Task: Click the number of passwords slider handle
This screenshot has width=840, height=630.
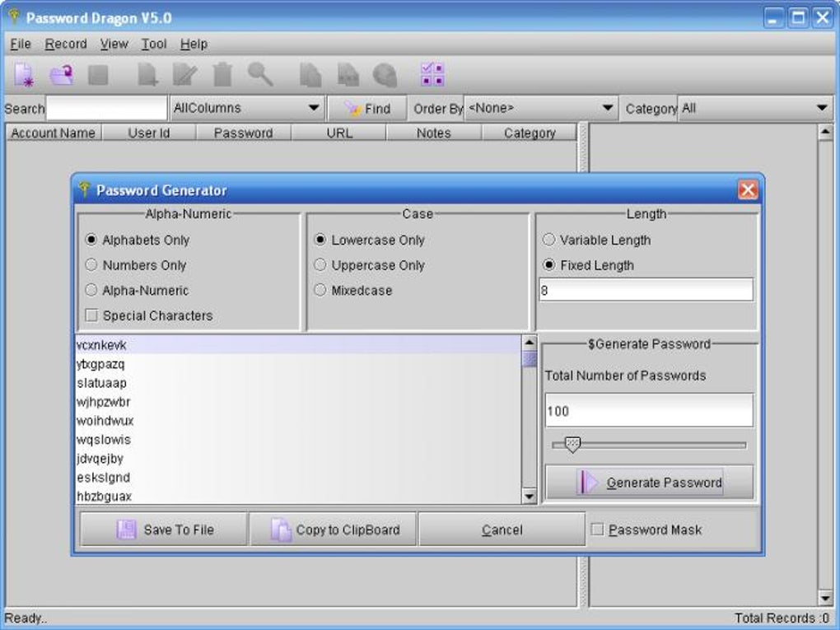Action: click(572, 445)
